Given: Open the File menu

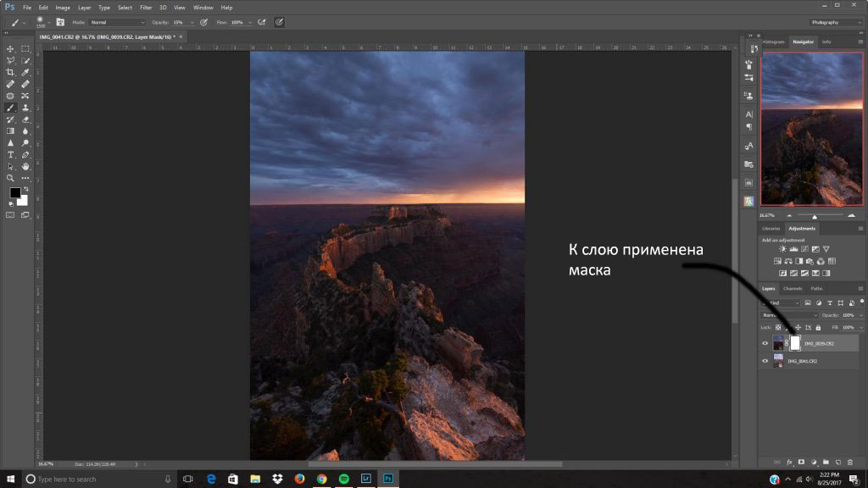Looking at the screenshot, I should pos(27,8).
